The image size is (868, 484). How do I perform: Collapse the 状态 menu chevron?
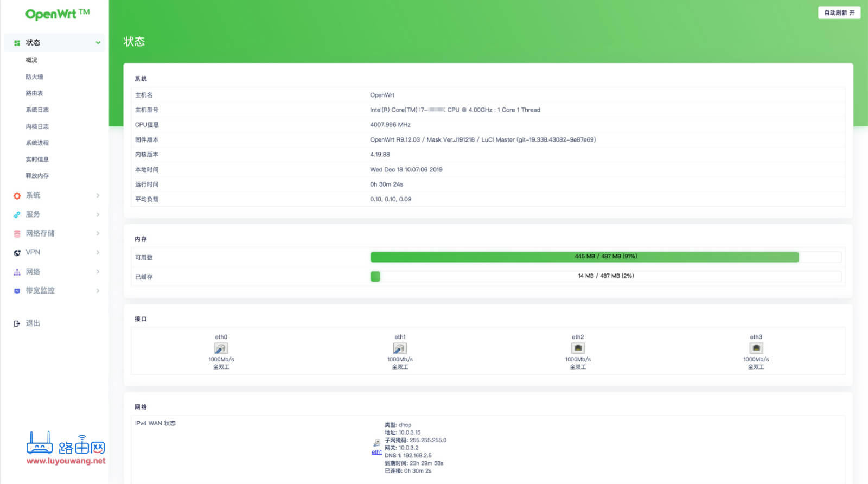pyautogui.click(x=98, y=43)
